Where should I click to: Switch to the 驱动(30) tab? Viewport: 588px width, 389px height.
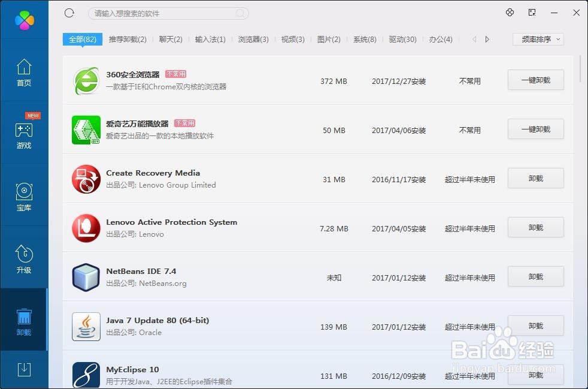pos(403,39)
